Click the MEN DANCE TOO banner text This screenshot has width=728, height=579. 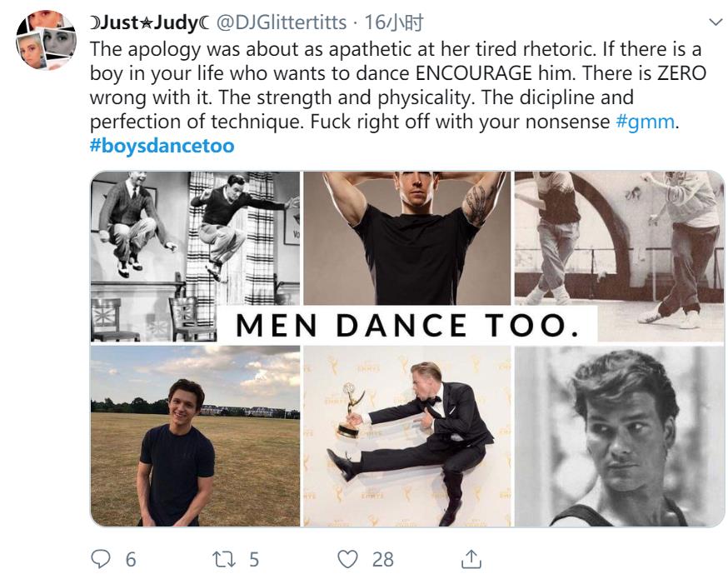point(406,325)
